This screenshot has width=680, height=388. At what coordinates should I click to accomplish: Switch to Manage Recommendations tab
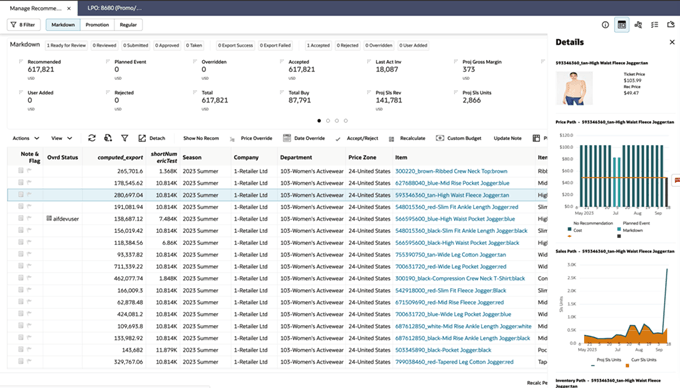coord(35,8)
